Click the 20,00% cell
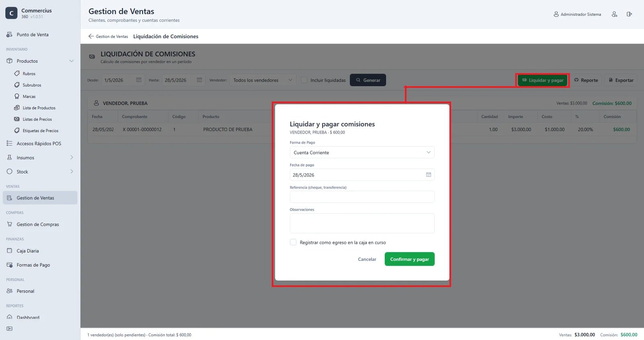This screenshot has height=340, width=644. click(585, 130)
